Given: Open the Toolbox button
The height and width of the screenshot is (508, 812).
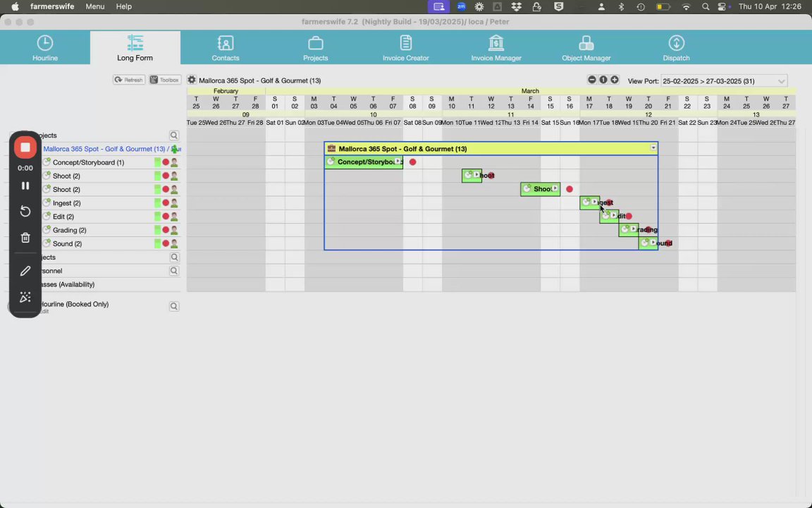Looking at the screenshot, I should [x=165, y=80].
